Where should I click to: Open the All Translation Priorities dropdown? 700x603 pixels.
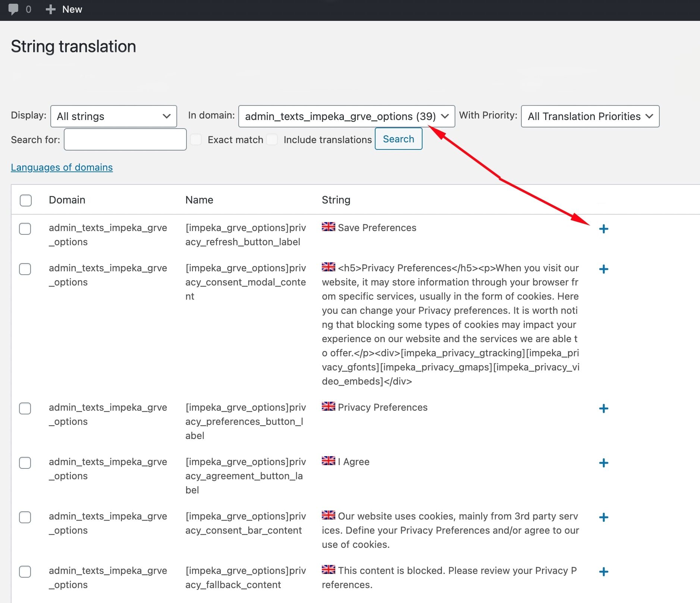pos(590,116)
